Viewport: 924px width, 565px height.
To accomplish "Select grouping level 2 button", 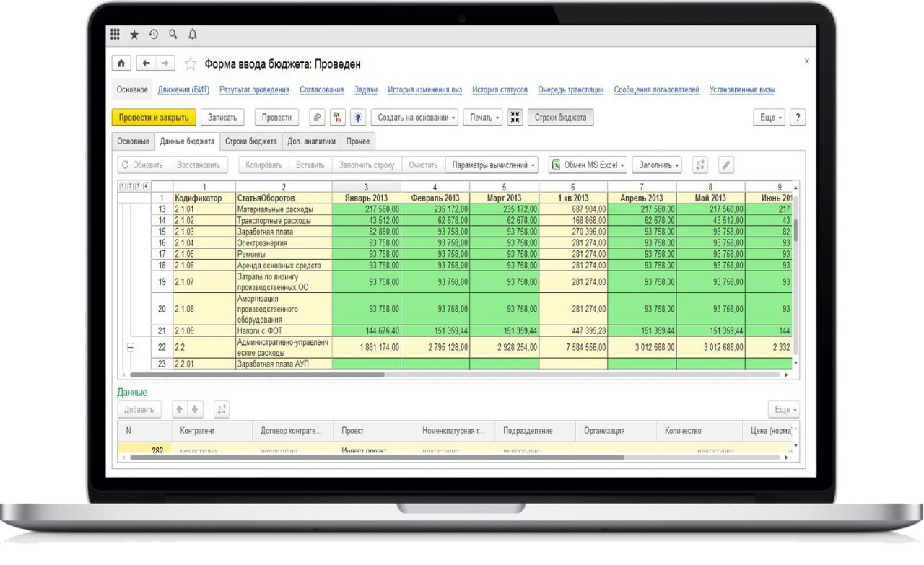I will coord(130,187).
